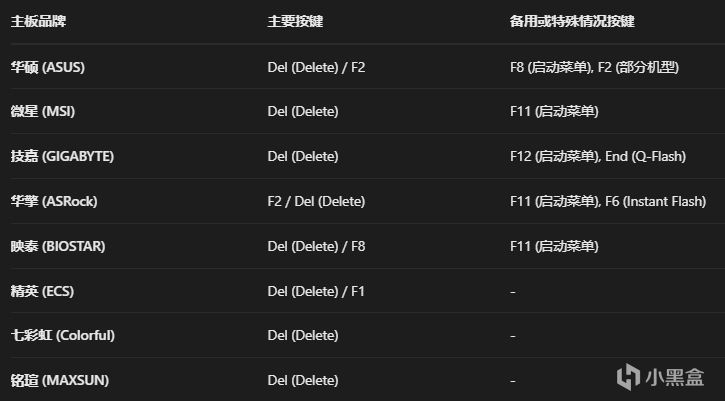Click the 小黑盒 logo icon watermark
The image size is (725, 401).
628,375
